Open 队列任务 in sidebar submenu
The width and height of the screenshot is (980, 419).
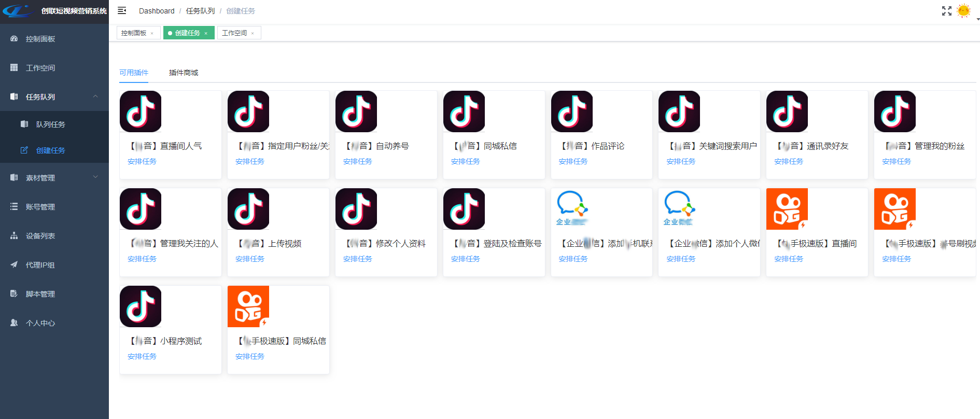(x=54, y=124)
